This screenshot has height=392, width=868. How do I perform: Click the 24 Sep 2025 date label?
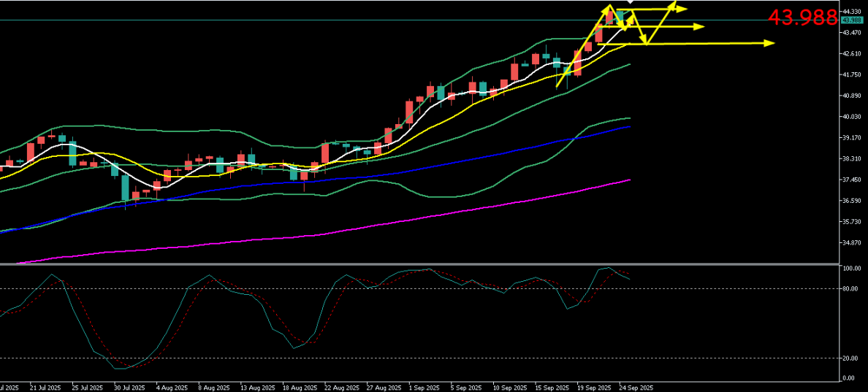pos(635,388)
